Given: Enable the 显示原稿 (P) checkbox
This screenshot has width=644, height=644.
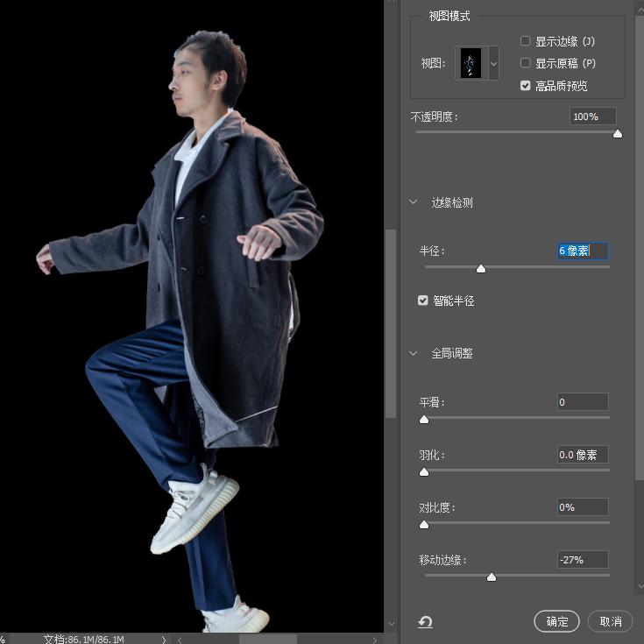Looking at the screenshot, I should coord(525,63).
